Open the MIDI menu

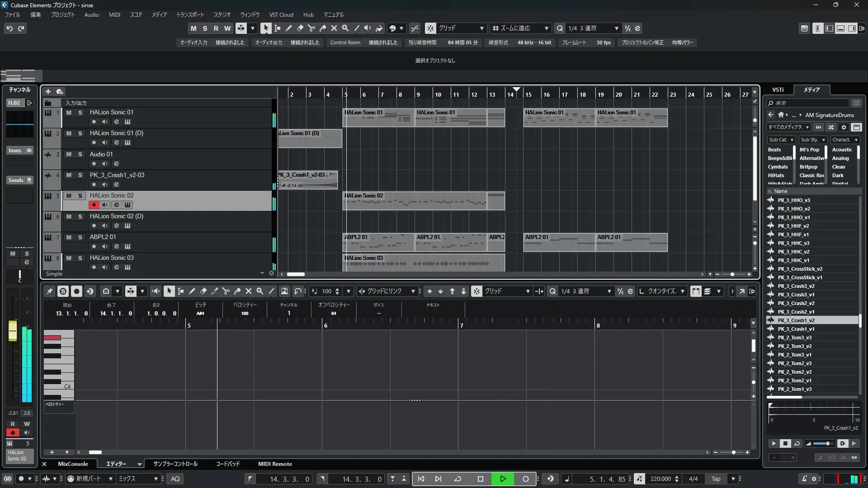coord(114,14)
